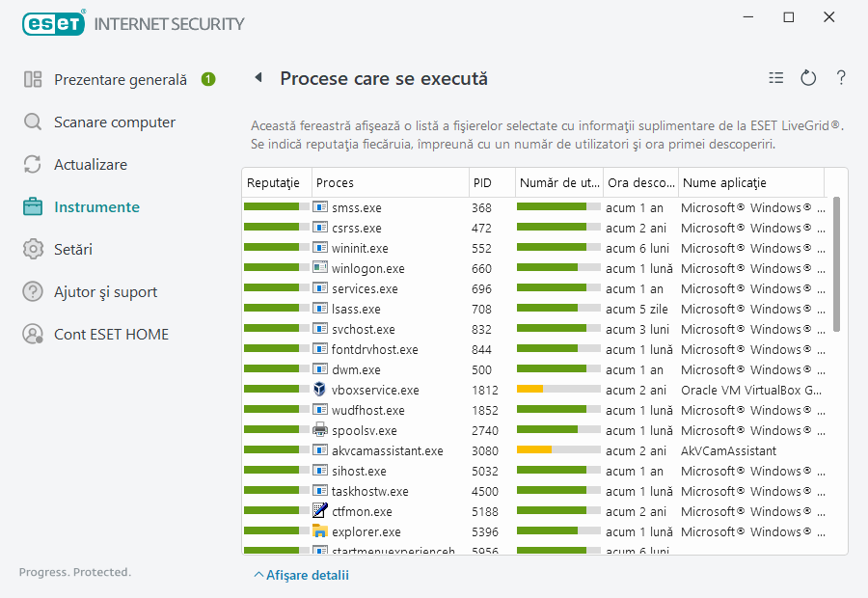Open the Instrumente menu section
This screenshot has height=598, width=868.
96,207
